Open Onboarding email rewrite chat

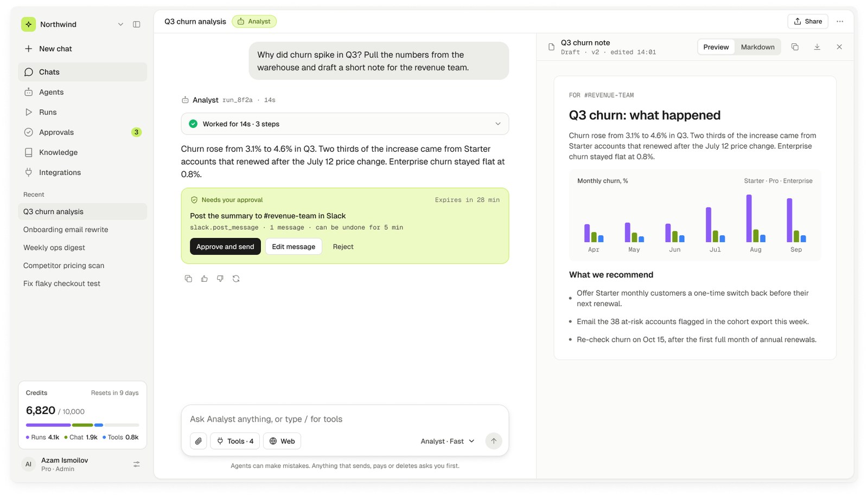click(x=82, y=230)
